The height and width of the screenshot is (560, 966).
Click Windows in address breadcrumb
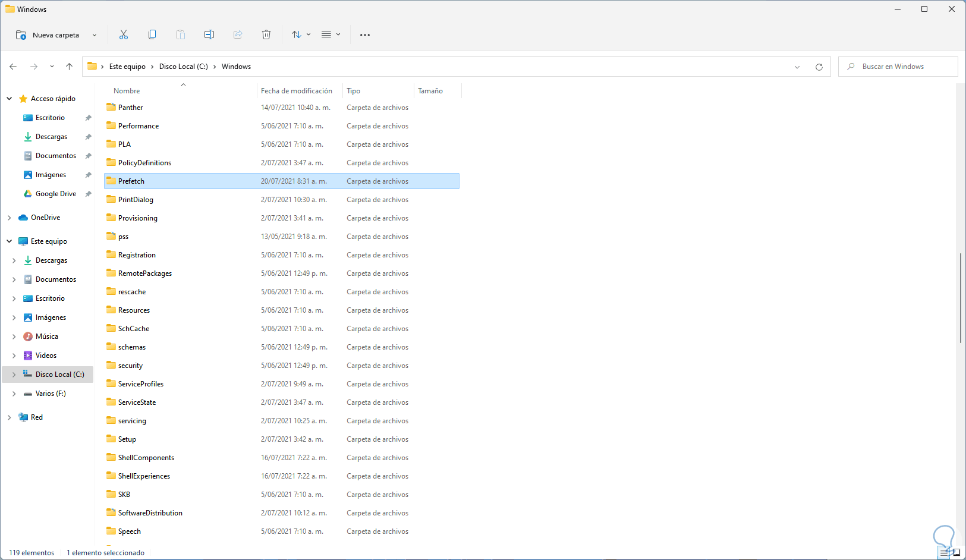237,67
